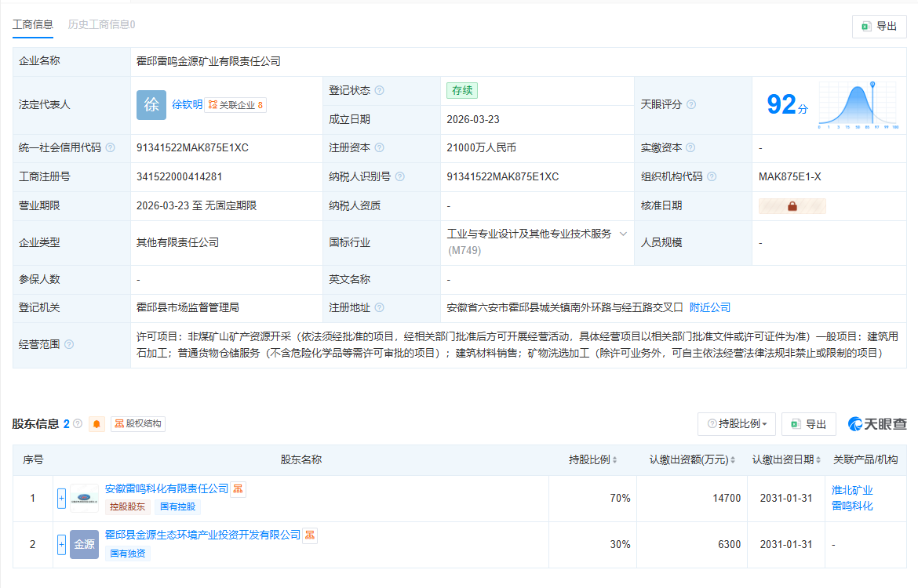Click the orange bell alert icon
918x588 pixels.
click(x=97, y=424)
